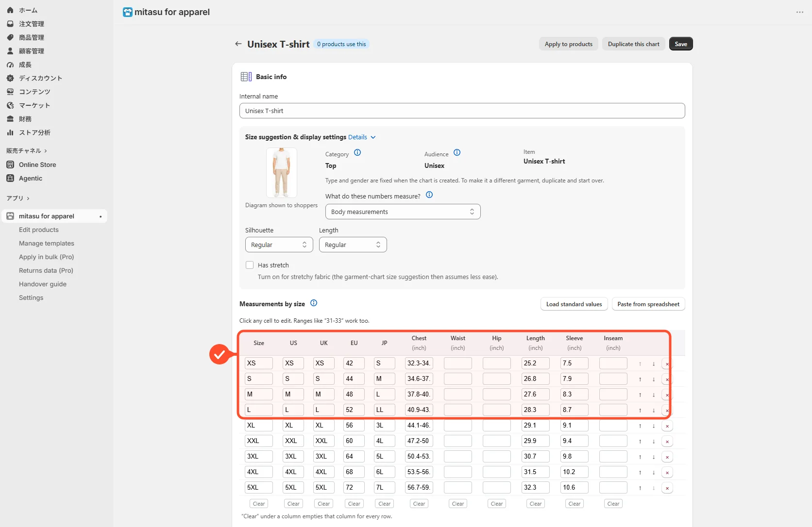Open the マーケット globe icon
Screen dimensions: 812x527
(10, 105)
